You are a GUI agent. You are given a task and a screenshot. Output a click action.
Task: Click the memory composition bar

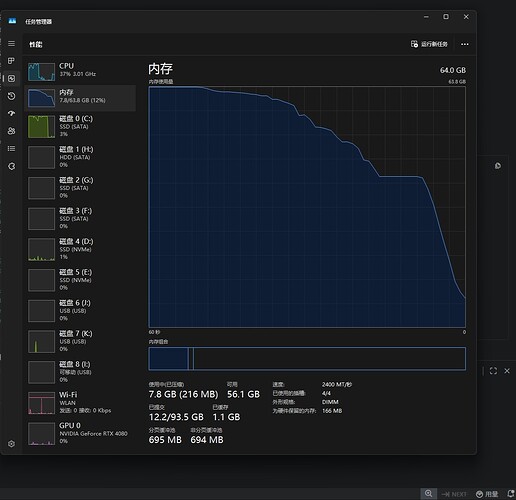pos(307,358)
